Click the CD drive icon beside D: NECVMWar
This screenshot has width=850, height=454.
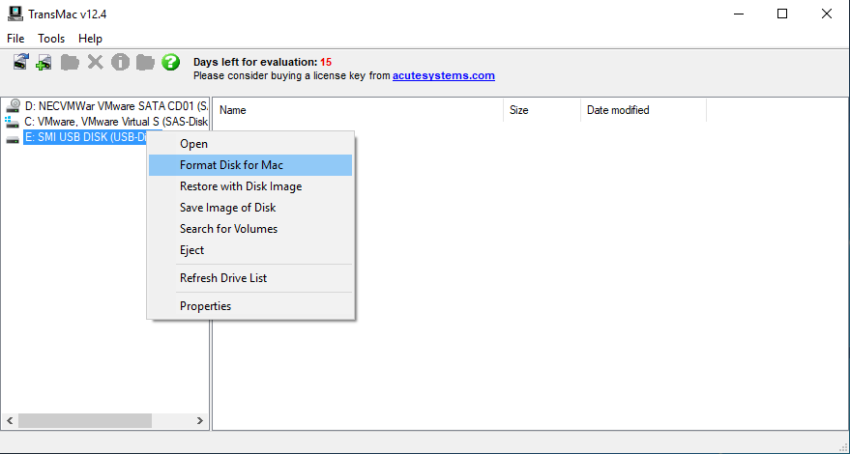coord(13,106)
